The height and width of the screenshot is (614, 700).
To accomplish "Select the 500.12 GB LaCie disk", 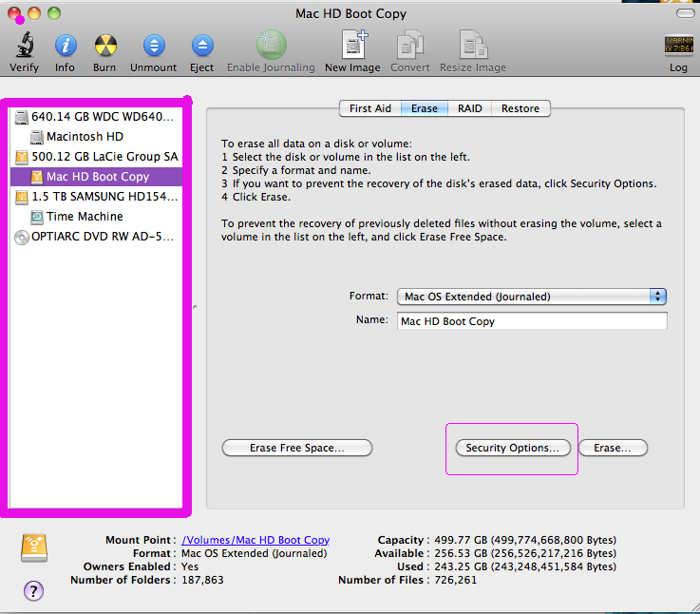I will point(97,157).
